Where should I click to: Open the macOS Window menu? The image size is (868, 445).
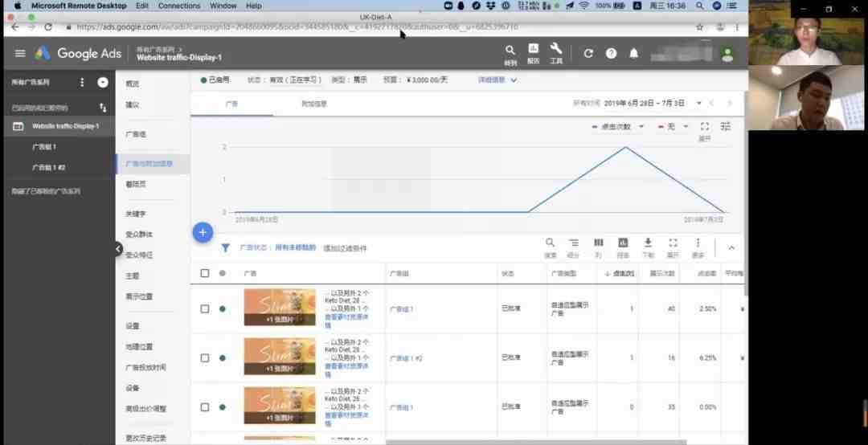(223, 6)
